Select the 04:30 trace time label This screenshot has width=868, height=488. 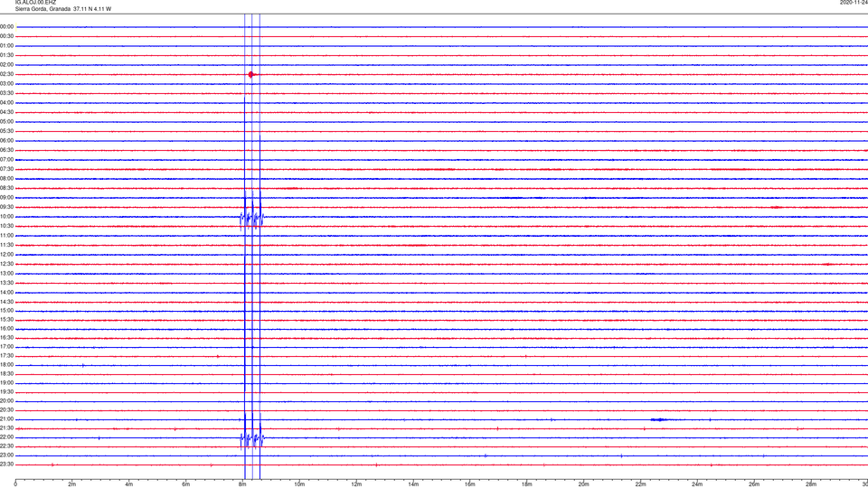(6, 112)
